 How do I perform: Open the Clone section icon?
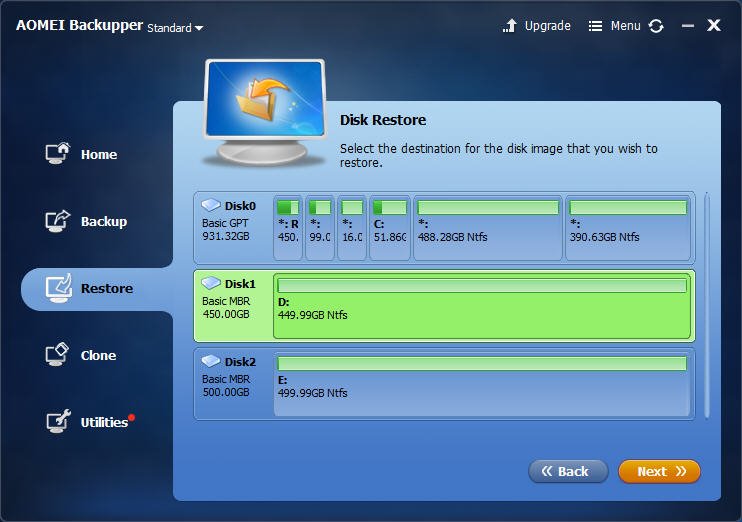coord(57,354)
